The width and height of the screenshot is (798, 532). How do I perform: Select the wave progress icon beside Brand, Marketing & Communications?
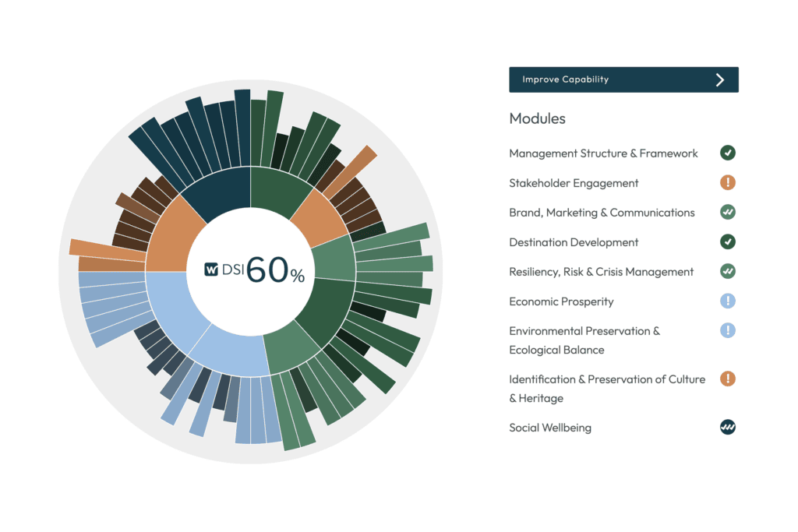tap(728, 212)
